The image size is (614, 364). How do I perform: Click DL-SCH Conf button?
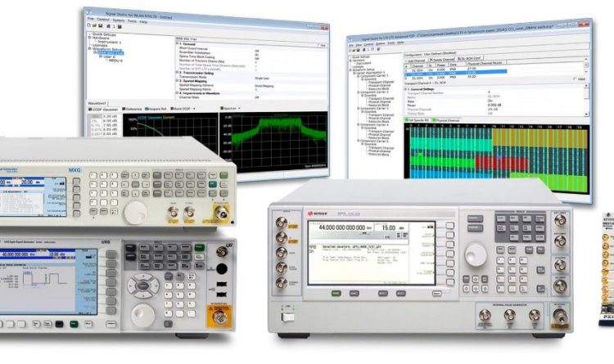[469, 58]
